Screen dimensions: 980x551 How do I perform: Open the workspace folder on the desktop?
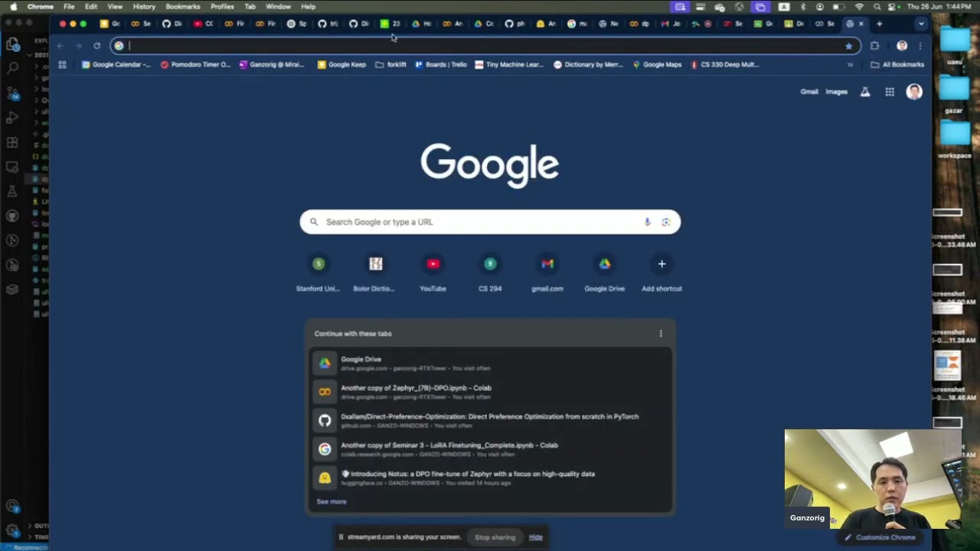point(954,139)
